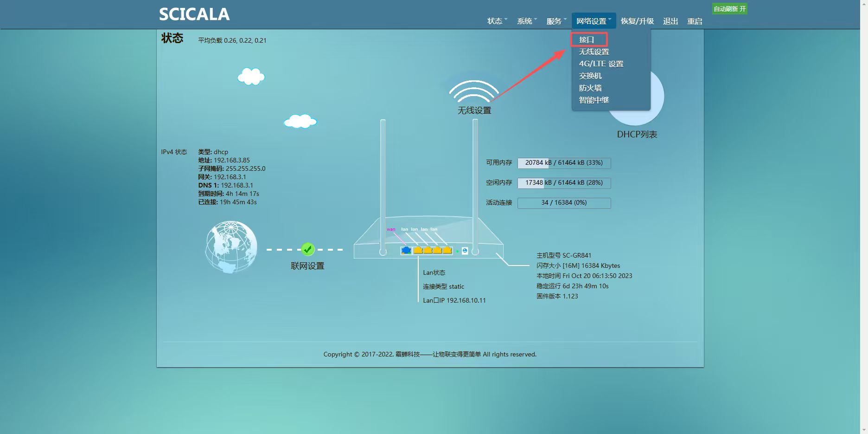The image size is (868, 434).
Task: Click the 可用内存 memory usage bar
Action: [x=564, y=163]
